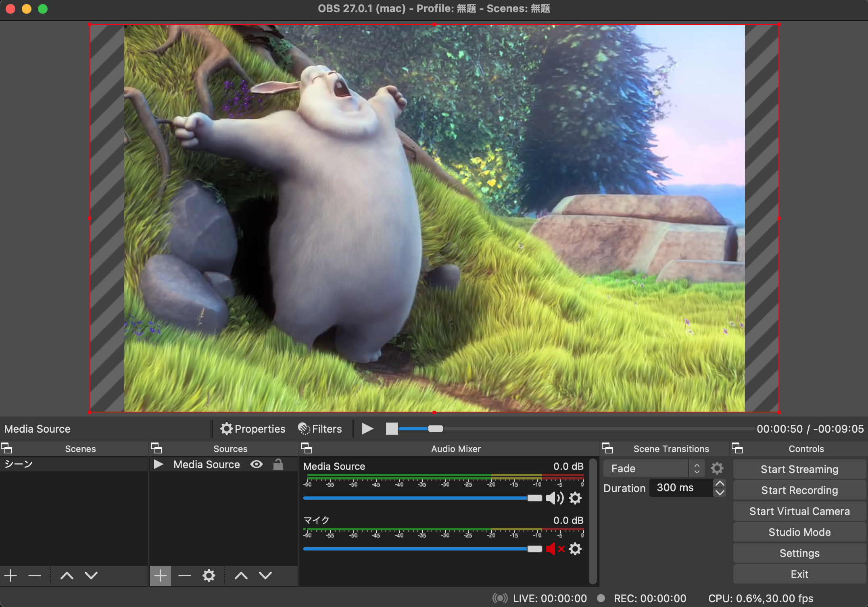The height and width of the screenshot is (607, 868).
Task: Toggle the lock on Media Source
Action: [278, 465]
